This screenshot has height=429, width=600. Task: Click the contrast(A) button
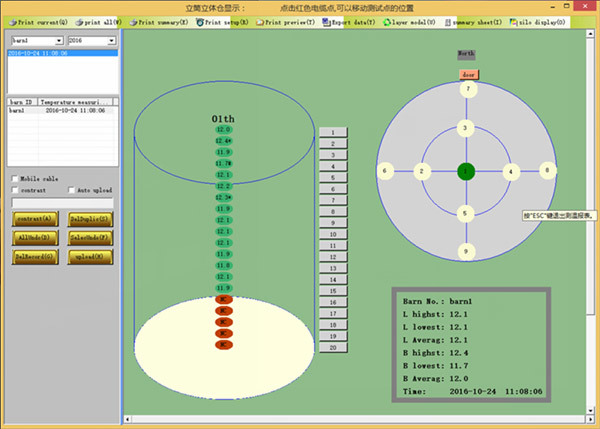tap(35, 219)
